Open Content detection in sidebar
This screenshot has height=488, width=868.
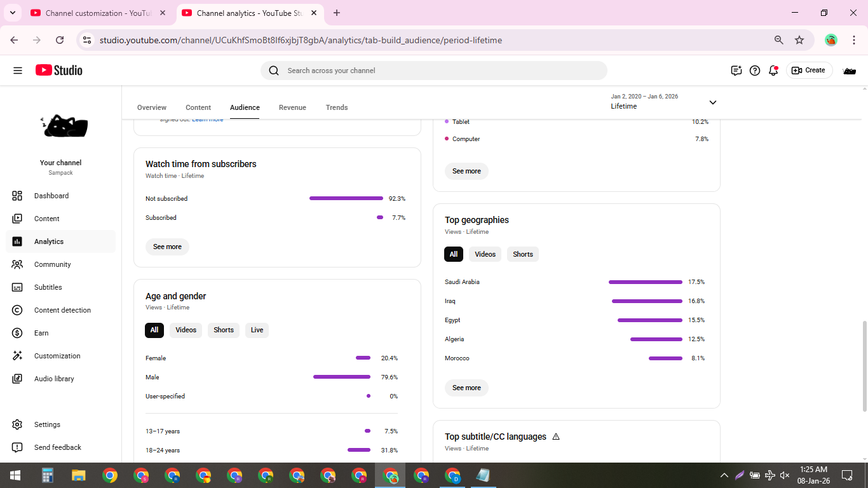[x=62, y=310]
